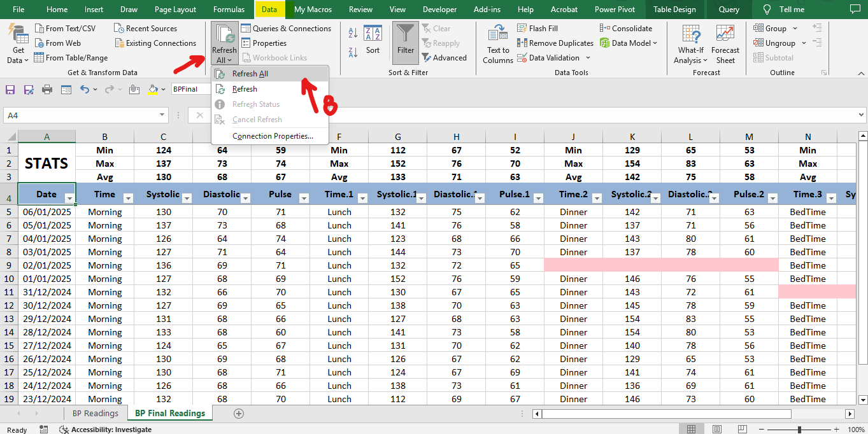Open Recent Sources
The width and height of the screenshot is (868, 434).
(146, 29)
